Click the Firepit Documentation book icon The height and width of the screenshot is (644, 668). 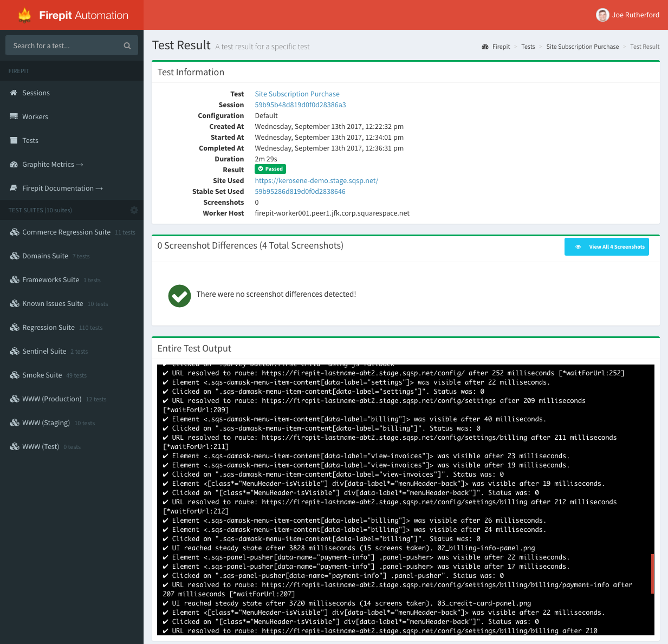14,188
